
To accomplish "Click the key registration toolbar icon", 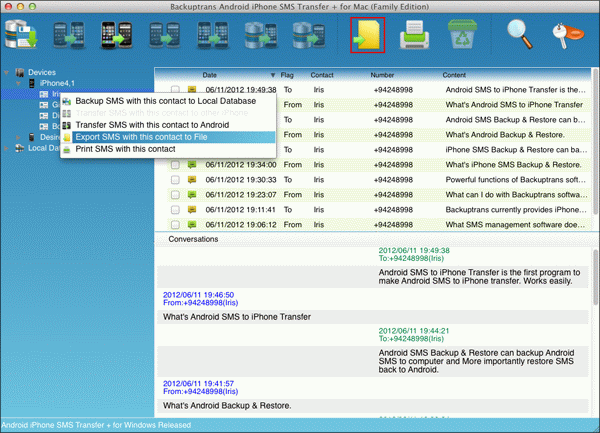I will (x=568, y=35).
